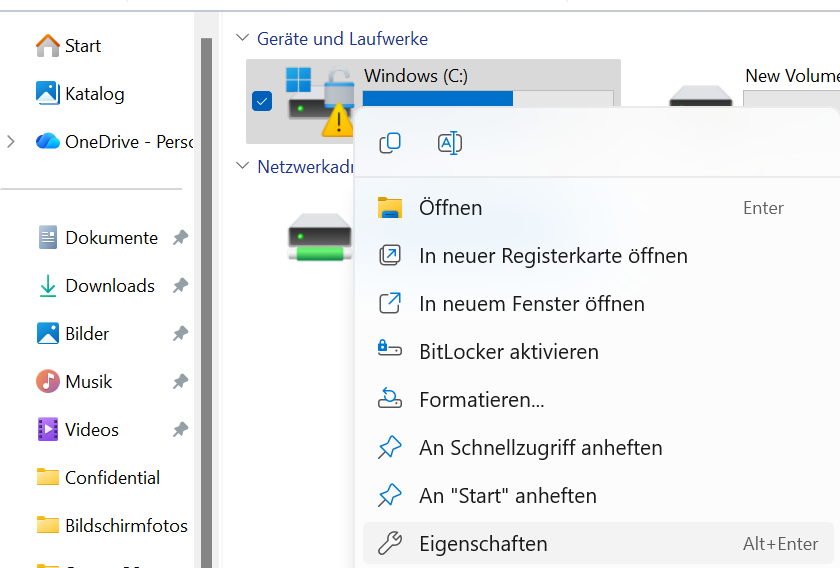840x568 pixels.
Task: Click the BitLocker aktivieren drive-lock icon
Action: [390, 352]
